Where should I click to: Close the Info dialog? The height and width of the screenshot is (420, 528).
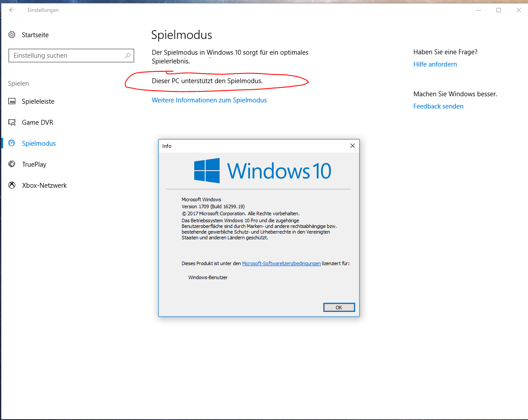(353, 146)
